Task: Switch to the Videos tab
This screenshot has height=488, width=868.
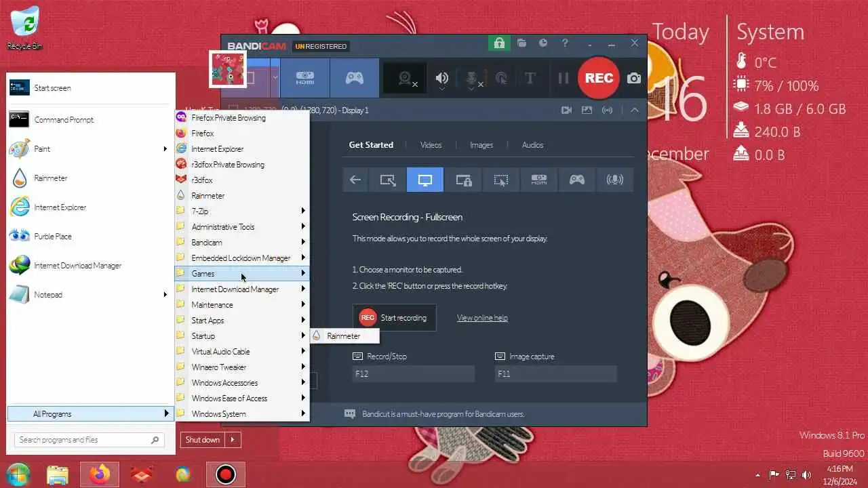Action: pos(431,145)
